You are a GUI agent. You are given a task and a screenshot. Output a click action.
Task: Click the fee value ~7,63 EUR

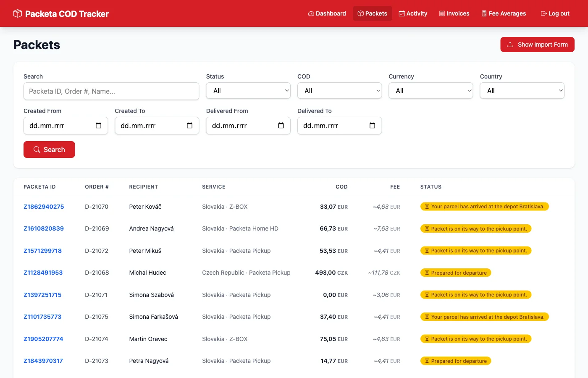coord(387,228)
